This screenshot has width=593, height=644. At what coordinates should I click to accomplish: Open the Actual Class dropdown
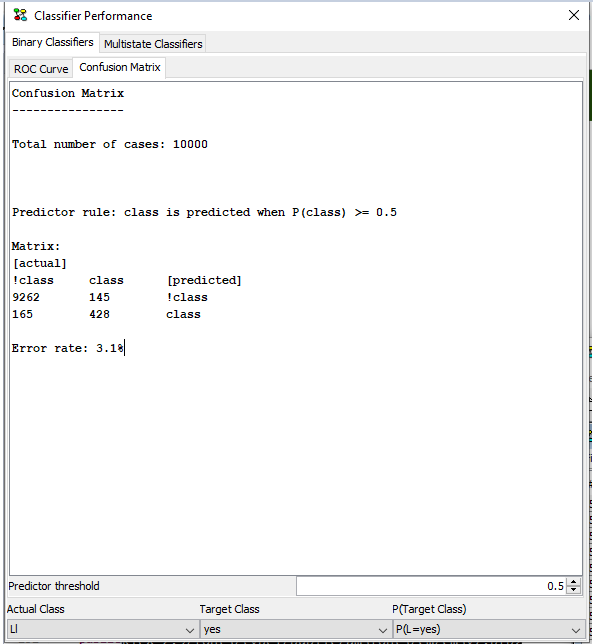pos(101,629)
